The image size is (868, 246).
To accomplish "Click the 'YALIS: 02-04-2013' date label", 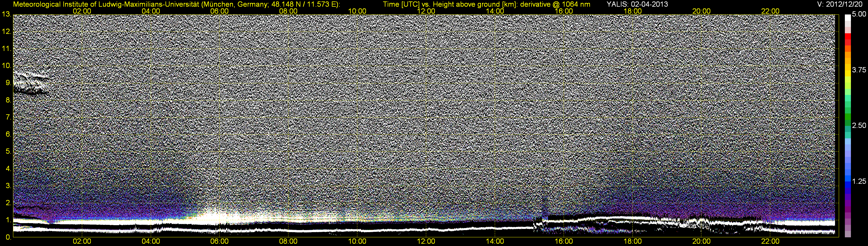I will pyautogui.click(x=637, y=4).
